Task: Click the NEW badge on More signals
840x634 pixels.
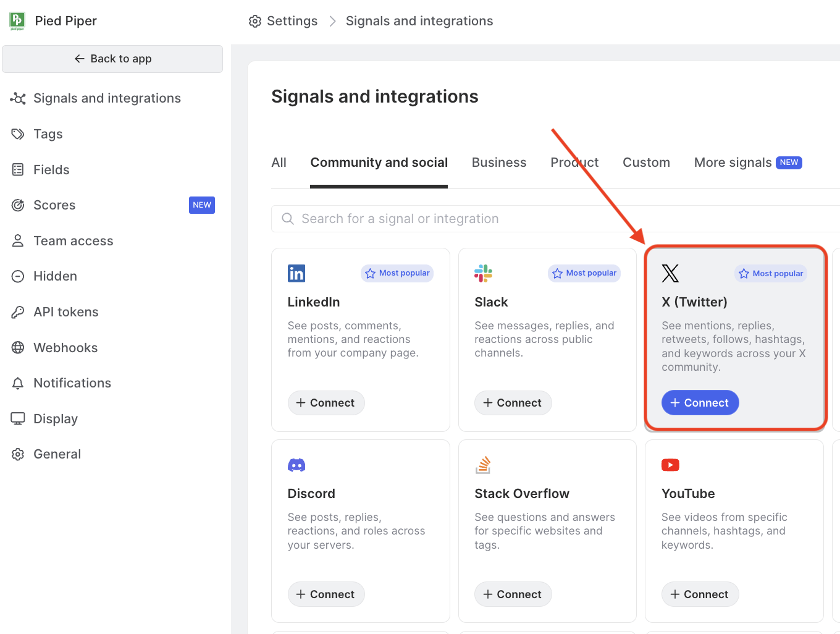Action: click(789, 163)
